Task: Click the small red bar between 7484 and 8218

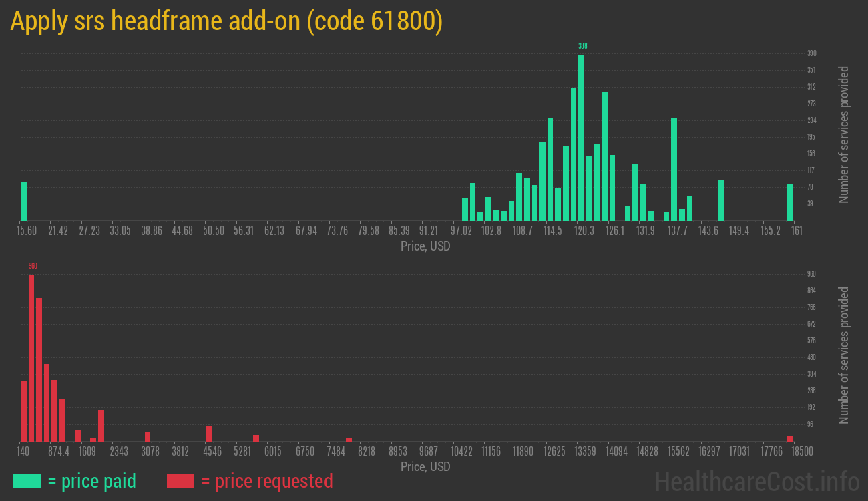Action: pyautogui.click(x=349, y=439)
